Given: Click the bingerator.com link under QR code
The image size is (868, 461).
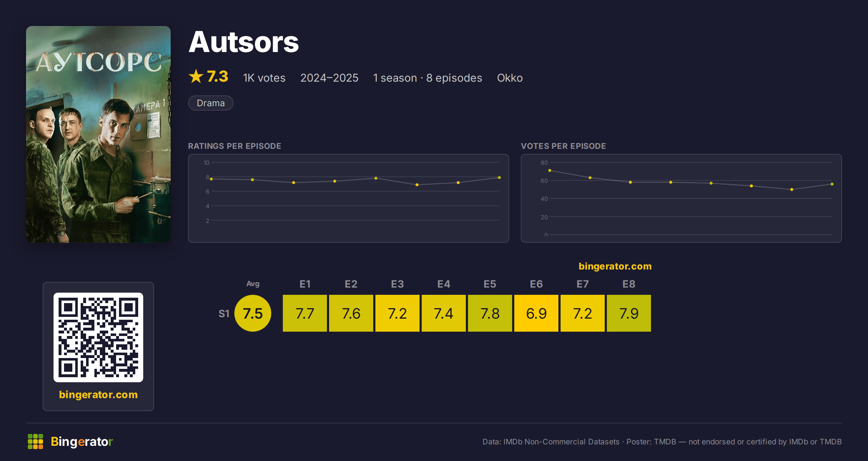Looking at the screenshot, I should pos(98,395).
